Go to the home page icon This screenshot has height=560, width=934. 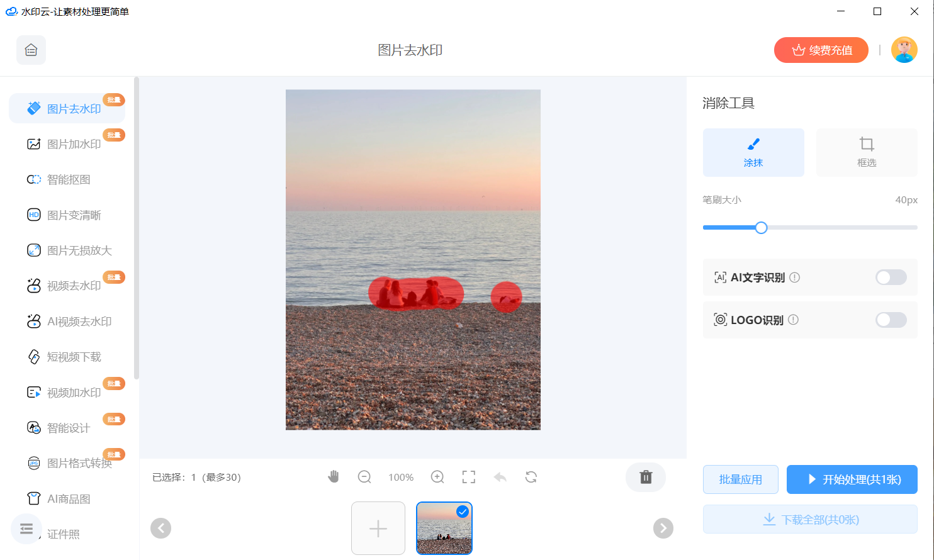pos(31,50)
